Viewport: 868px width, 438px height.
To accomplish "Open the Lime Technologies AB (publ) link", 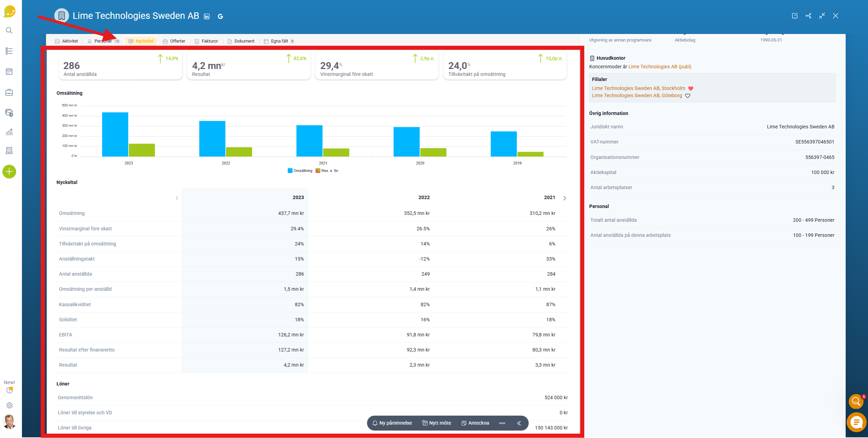I will point(660,67).
